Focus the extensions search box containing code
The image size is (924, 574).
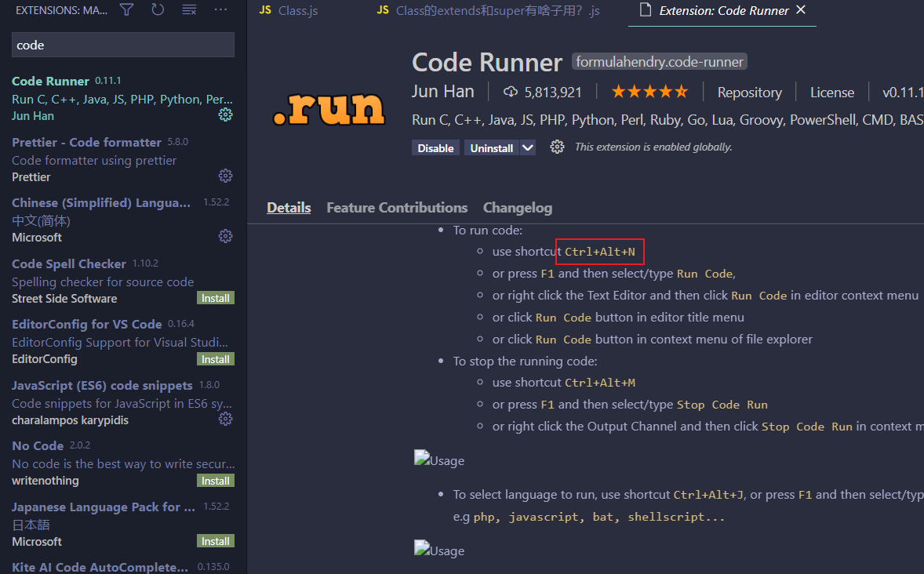tap(123, 45)
